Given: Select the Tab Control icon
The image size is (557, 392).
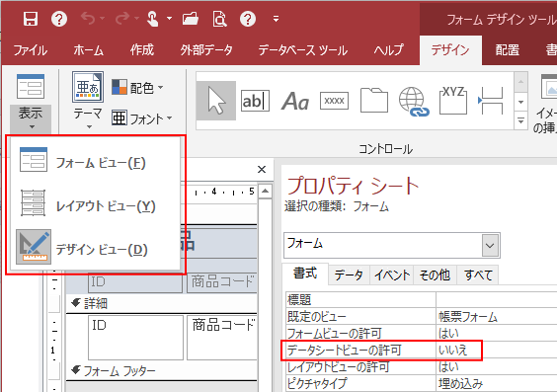Looking at the screenshot, I should click(373, 101).
